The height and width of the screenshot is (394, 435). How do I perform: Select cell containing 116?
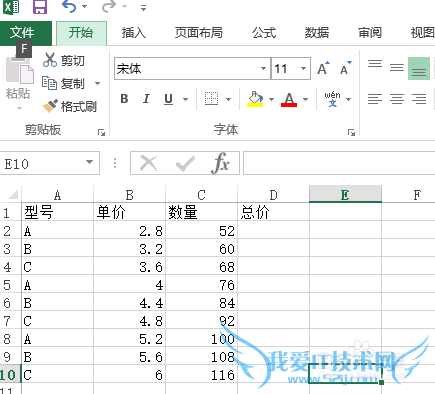point(201,375)
